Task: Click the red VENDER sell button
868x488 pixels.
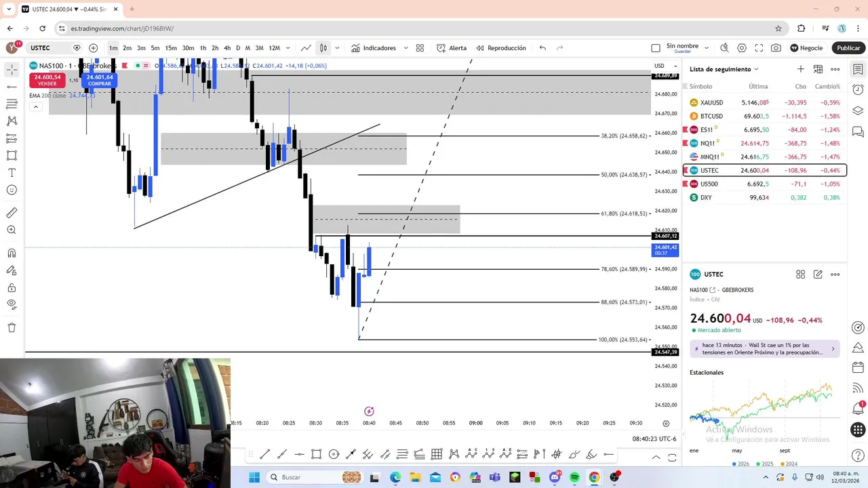Action: pos(47,80)
